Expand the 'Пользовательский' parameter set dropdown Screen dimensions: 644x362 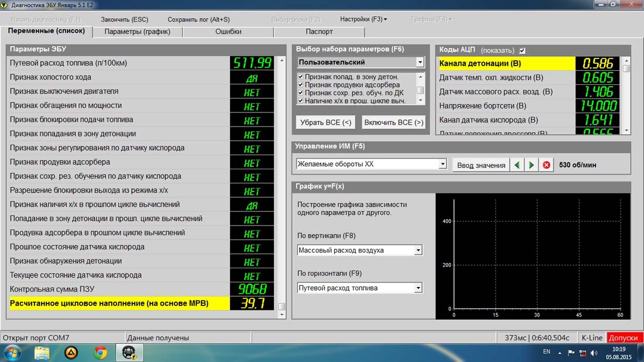420,62
